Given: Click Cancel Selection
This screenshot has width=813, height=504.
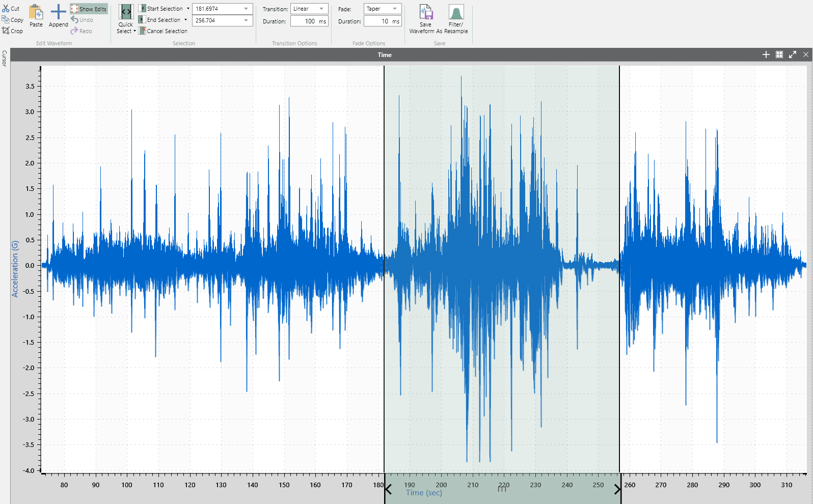Looking at the screenshot, I should 163,31.
